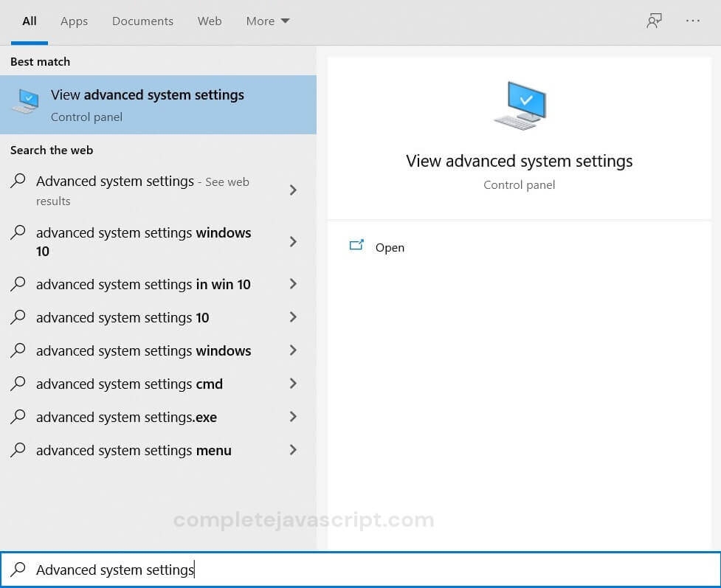Image resolution: width=721 pixels, height=588 pixels.
Task: Open 'View advanced system settings' best match
Action: point(158,105)
